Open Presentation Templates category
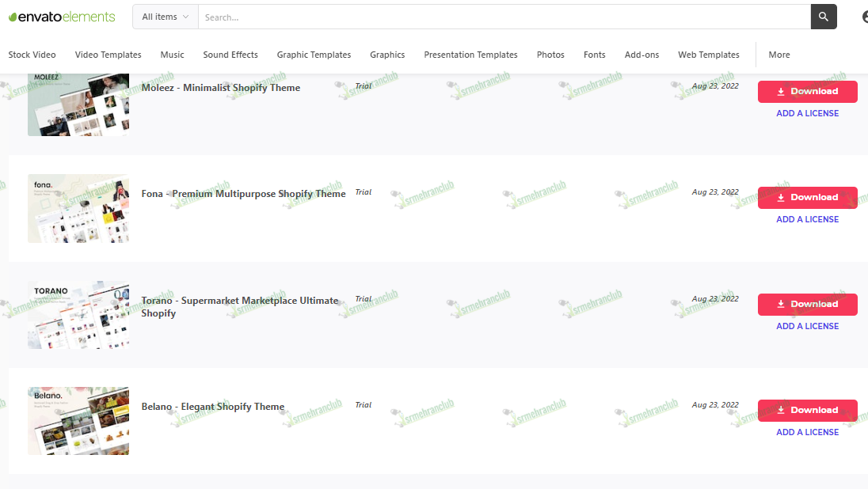Viewport: 868px width, 489px height. (470, 55)
